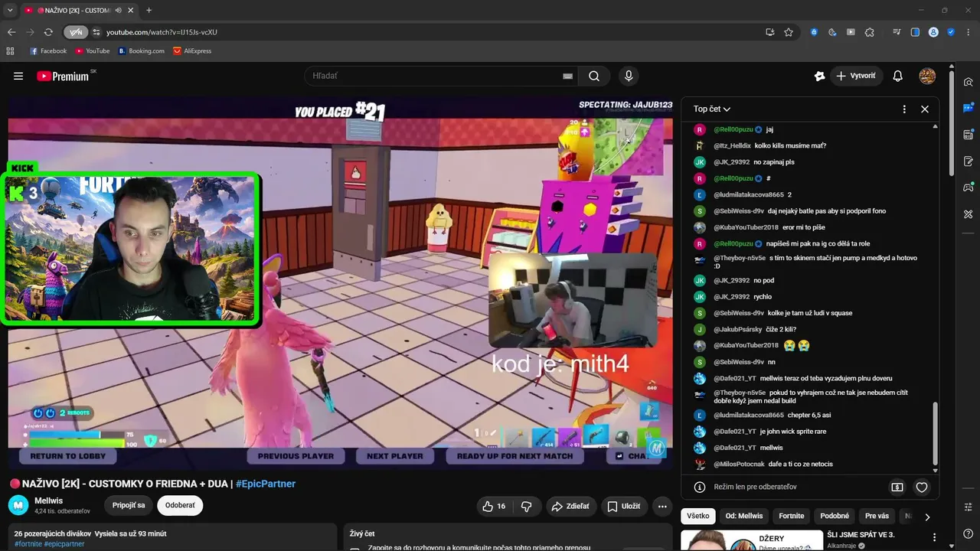Open the apps grid in bookmarks bar

(x=10, y=51)
